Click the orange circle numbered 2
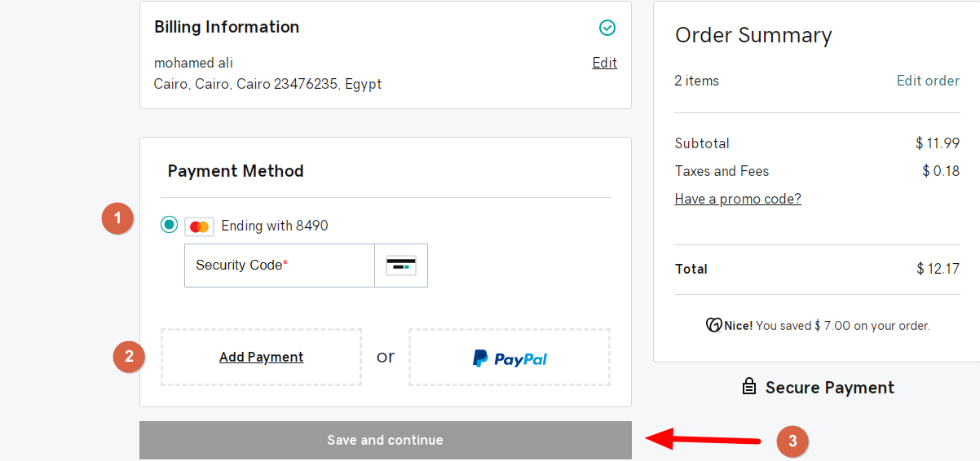This screenshot has width=980, height=461. [129, 356]
